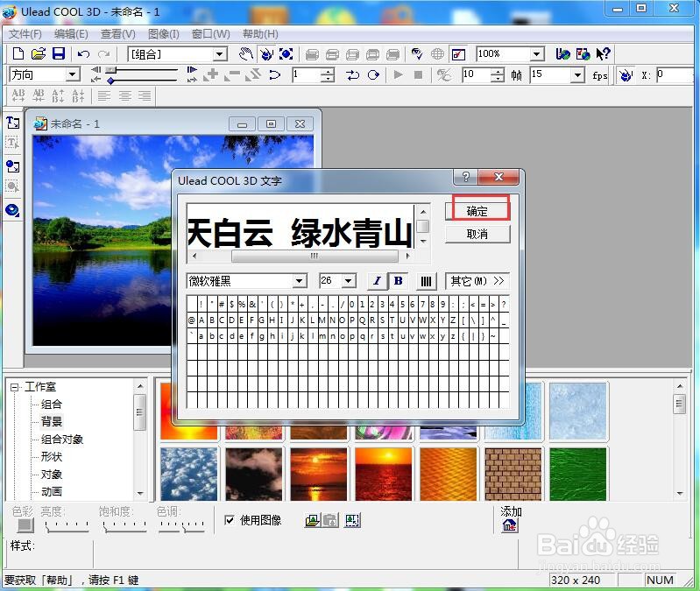Click the Insert geometric object tool
The width and height of the screenshot is (700, 591).
[x=12, y=210]
